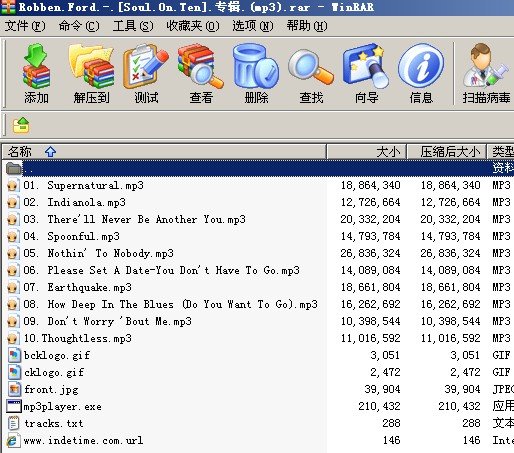
Task: Click the icon of 01. Supernatural.mp3
Action: point(13,185)
